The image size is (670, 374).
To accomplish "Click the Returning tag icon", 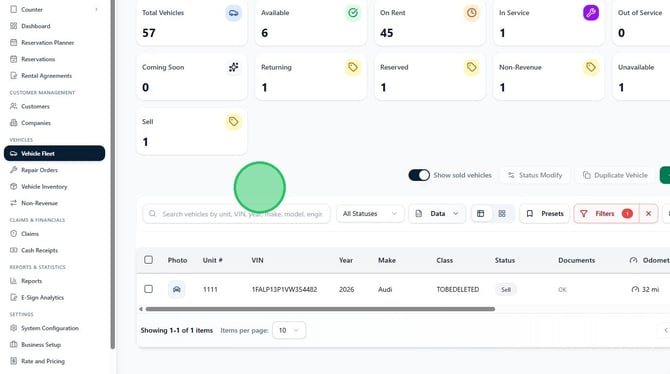I will pyautogui.click(x=353, y=67).
